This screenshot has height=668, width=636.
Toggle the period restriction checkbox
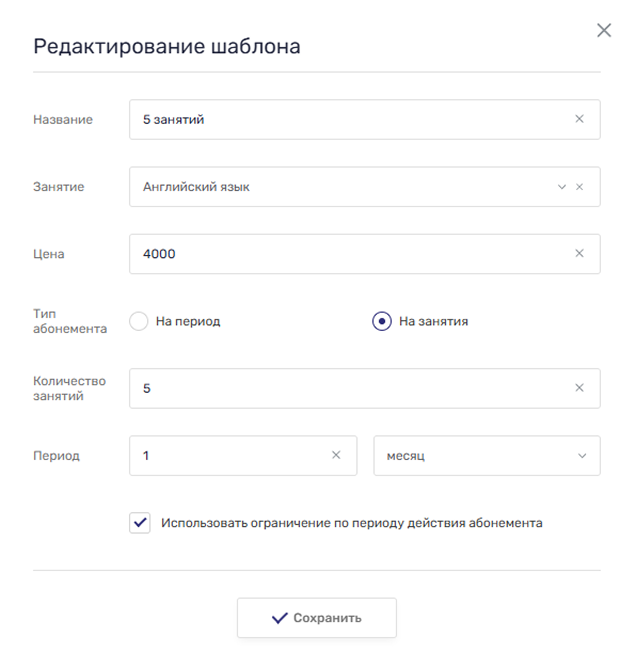tap(140, 522)
